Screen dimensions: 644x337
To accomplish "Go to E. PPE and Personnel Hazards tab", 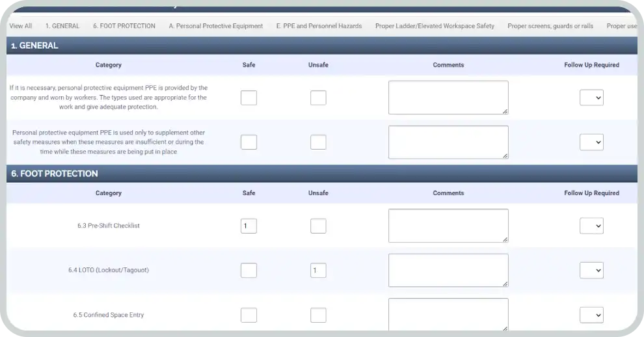I will [x=319, y=26].
